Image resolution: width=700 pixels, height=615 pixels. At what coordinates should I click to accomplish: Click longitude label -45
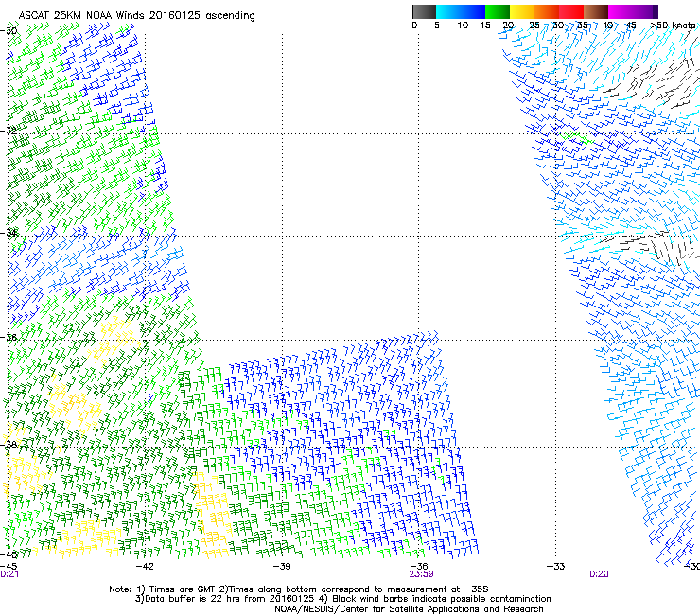pos(9,567)
